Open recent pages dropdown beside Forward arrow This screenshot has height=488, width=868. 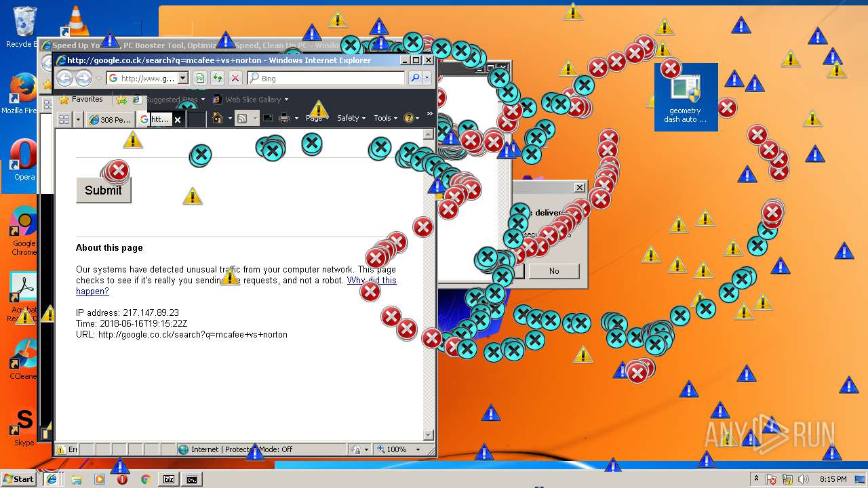click(99, 79)
